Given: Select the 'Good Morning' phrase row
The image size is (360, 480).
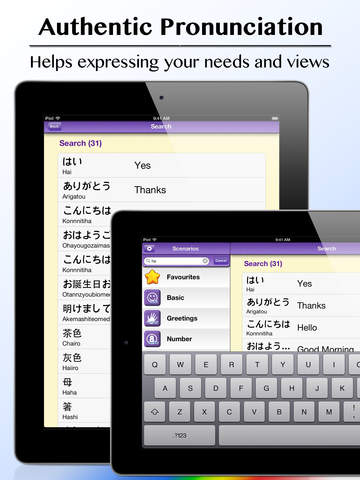Looking at the screenshot, I should click(302, 345).
